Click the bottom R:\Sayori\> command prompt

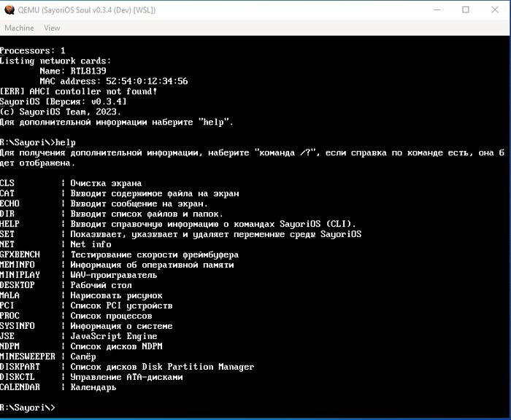28,408
